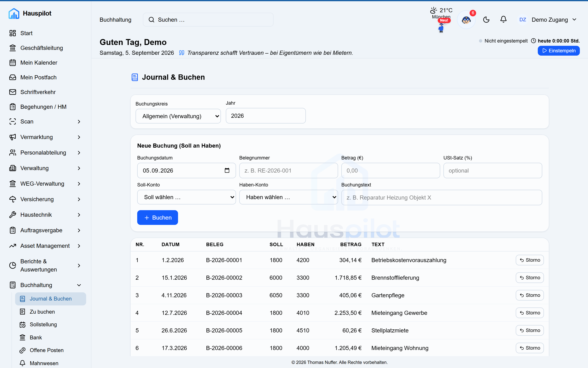Click the Journal & Buchen submenu icon
Screen dimensions: 588x368
click(x=22, y=299)
